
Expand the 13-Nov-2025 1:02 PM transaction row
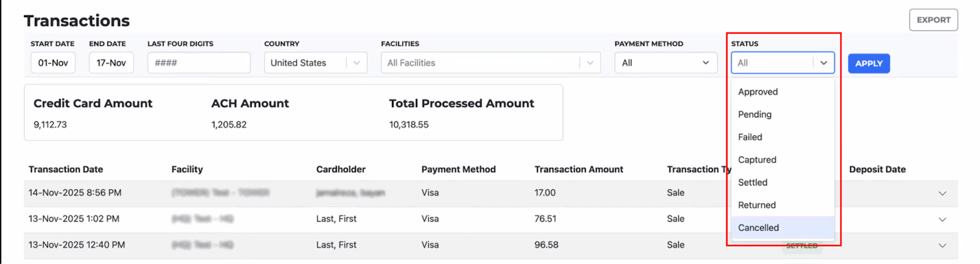(x=942, y=219)
